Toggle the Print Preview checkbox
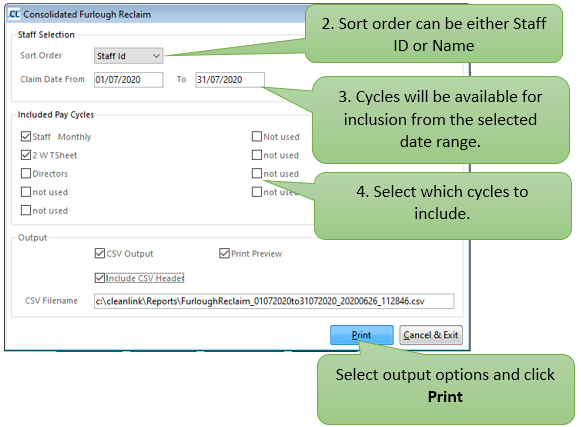This screenshot has width=581, height=427. tap(224, 253)
